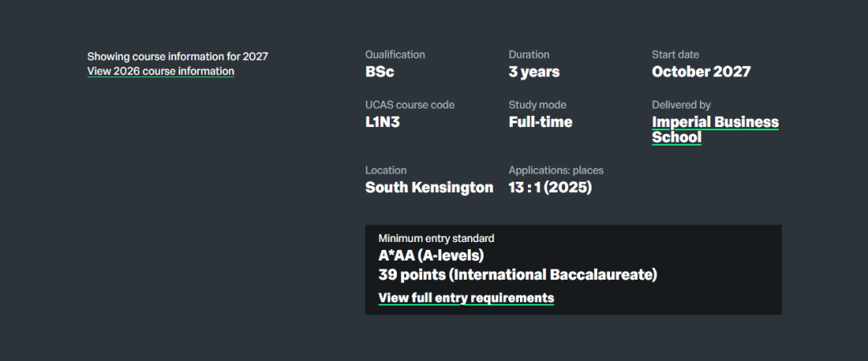This screenshot has height=361, width=868.
Task: Click the 'Showing course information for 2027' text
Action: click(x=178, y=56)
